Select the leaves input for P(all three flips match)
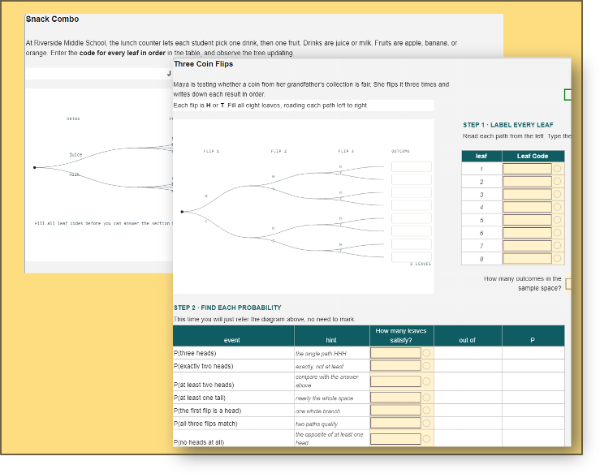The image size is (600, 475). [x=395, y=423]
